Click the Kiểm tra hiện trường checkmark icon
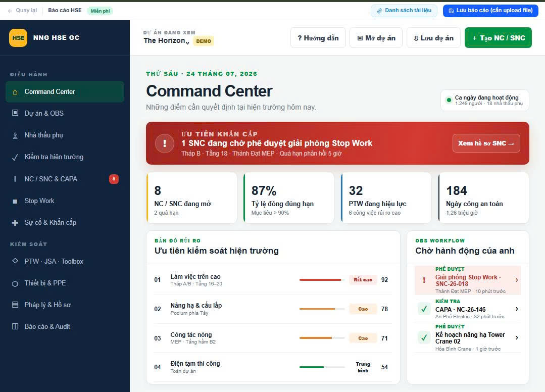The height and width of the screenshot is (392, 545). click(15, 157)
